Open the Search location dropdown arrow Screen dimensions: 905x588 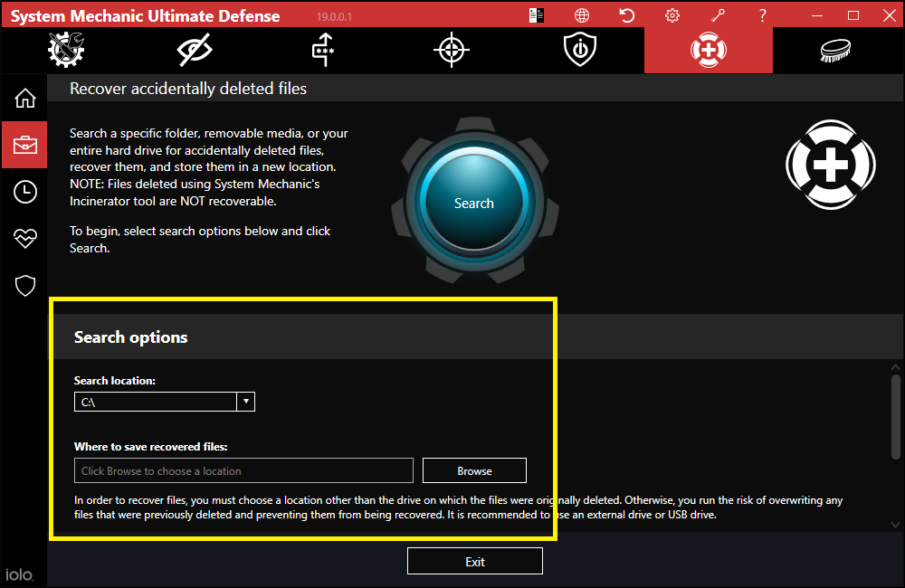pyautogui.click(x=246, y=402)
